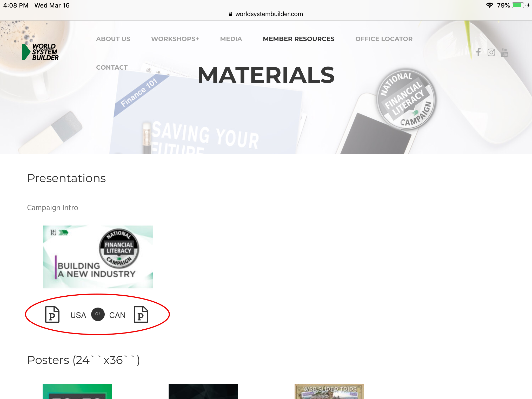
Task: Tap the Wi-Fi status icon
Action: coord(489,5)
